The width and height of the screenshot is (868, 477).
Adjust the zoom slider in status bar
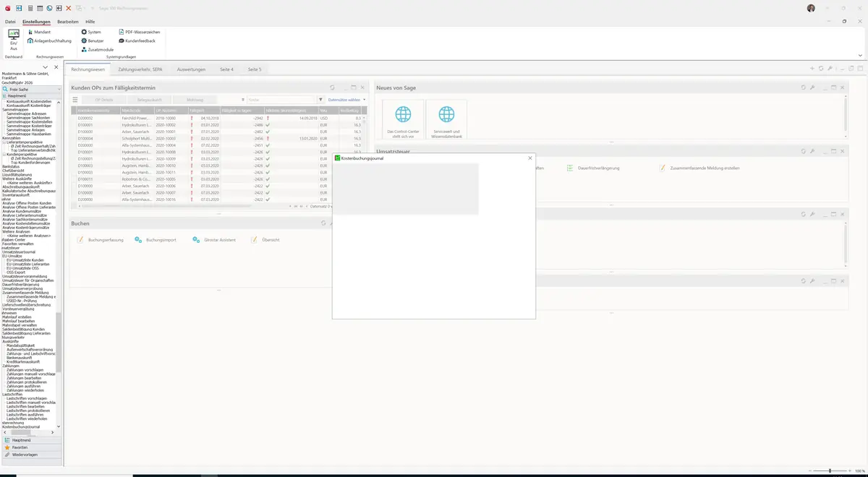(830, 470)
